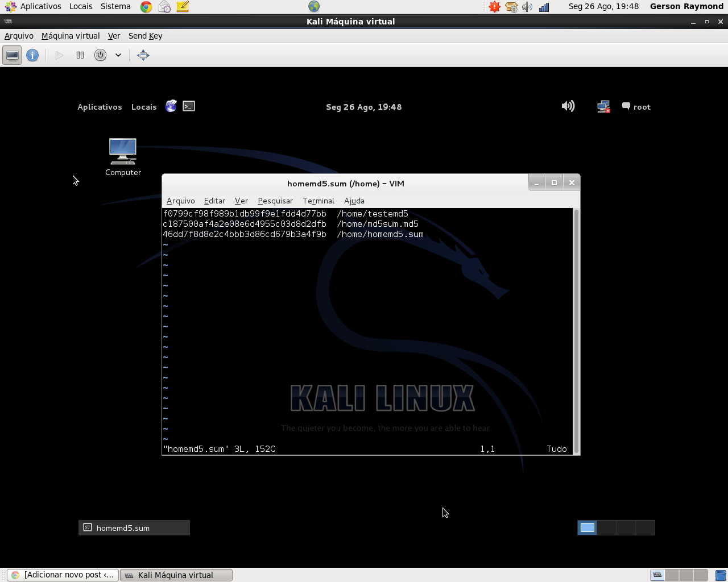Click the globe icon in top panel center
This screenshot has width=728, height=582.
[x=314, y=6]
